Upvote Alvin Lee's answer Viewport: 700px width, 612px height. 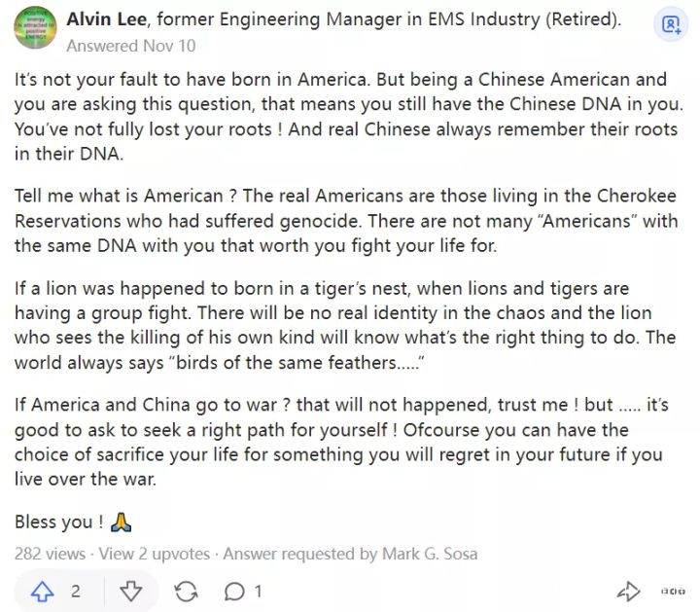coord(43,591)
